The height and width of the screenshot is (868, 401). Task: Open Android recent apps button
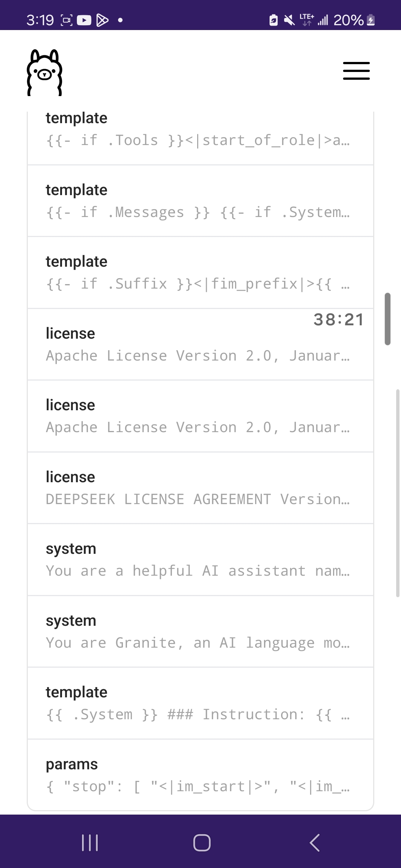click(x=89, y=843)
